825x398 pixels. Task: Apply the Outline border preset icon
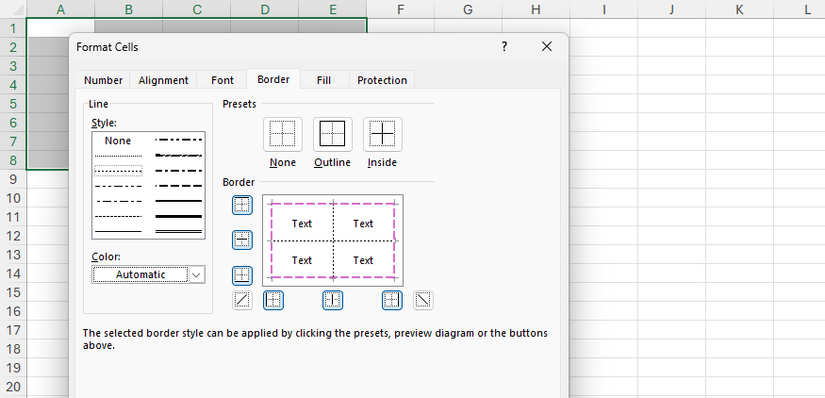[x=333, y=134]
